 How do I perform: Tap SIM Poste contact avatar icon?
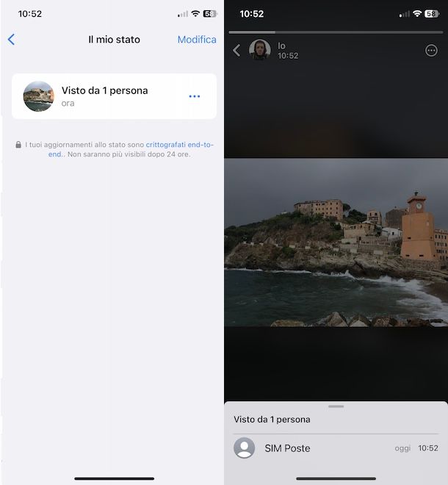click(245, 448)
